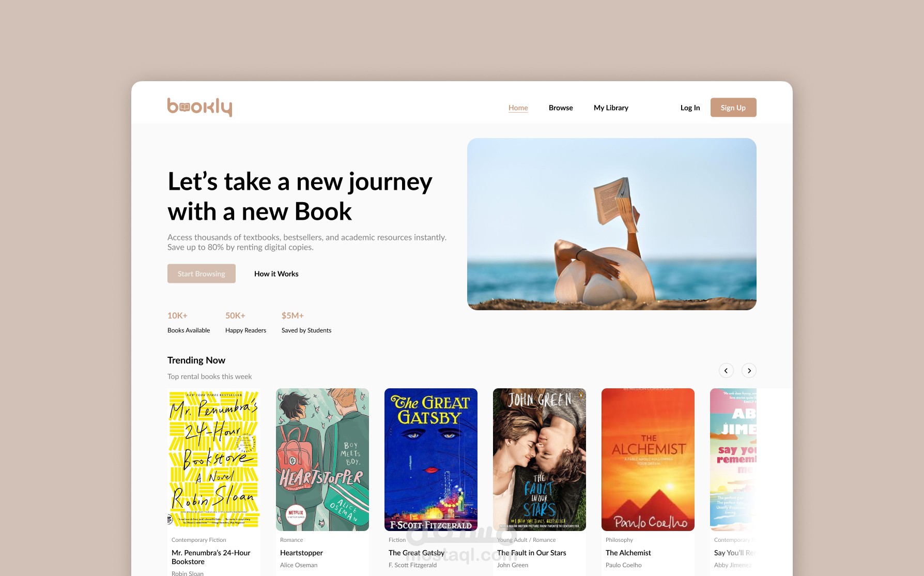The image size is (924, 576).
Task: Select the Heartstopper book cover
Action: (322, 460)
